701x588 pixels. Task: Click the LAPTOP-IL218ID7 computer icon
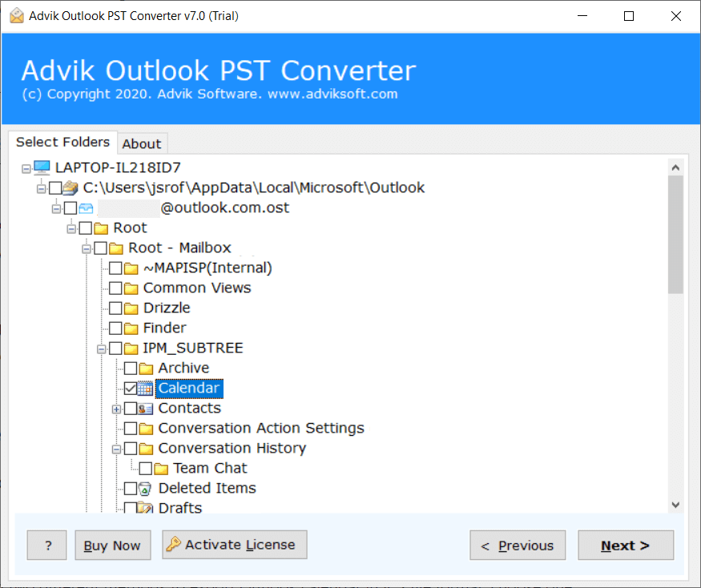pos(42,167)
